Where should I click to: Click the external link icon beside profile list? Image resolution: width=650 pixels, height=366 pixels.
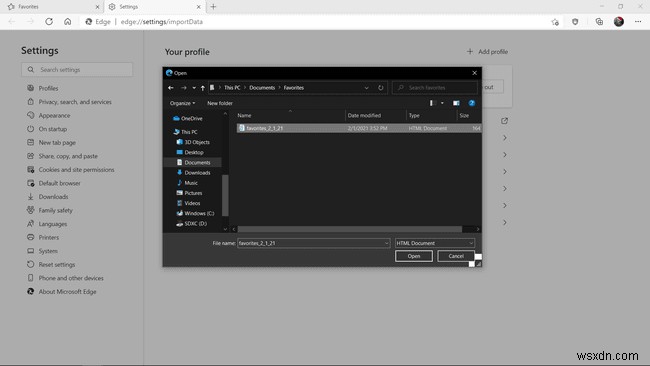504,121
